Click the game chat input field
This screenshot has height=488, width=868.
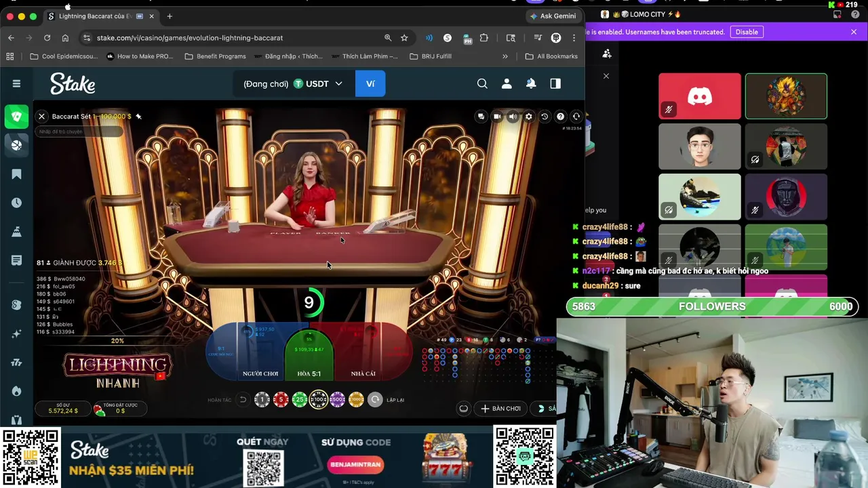(x=79, y=131)
